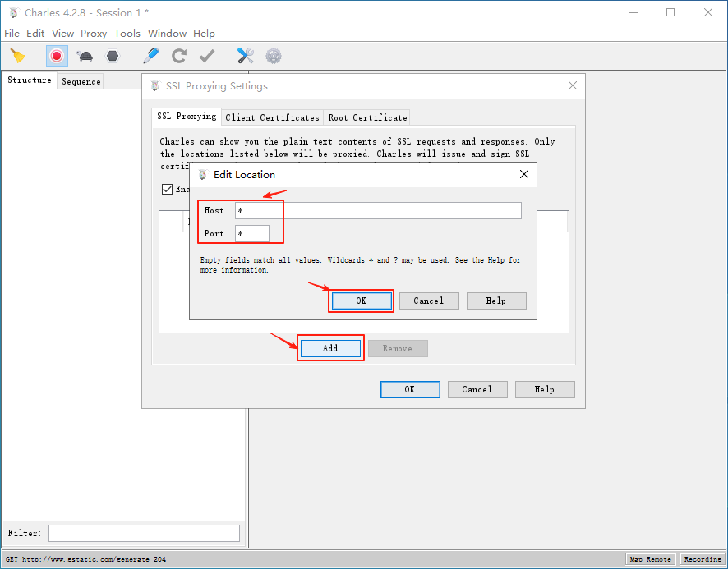Toggle the red Record button in toolbar
The image size is (728, 569).
pyautogui.click(x=58, y=56)
